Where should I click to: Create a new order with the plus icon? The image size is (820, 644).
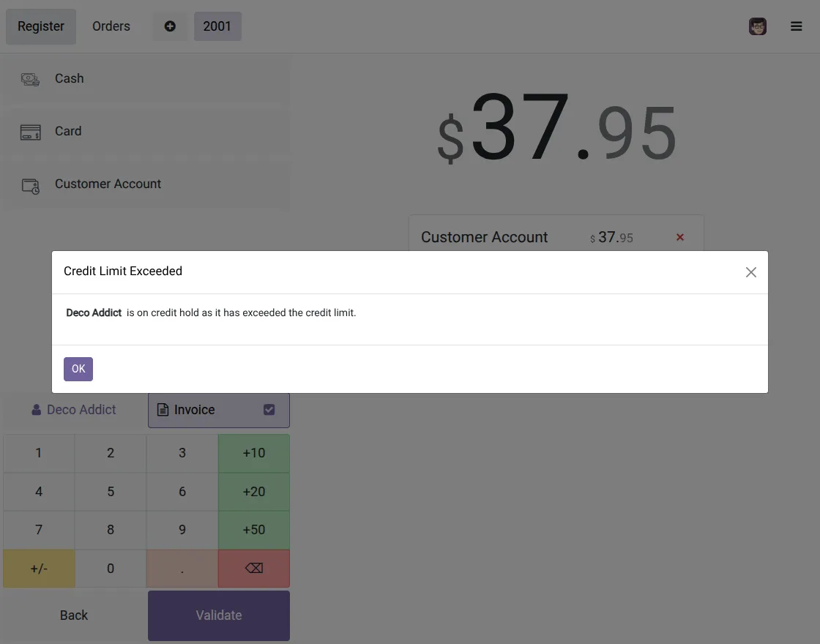(x=170, y=26)
